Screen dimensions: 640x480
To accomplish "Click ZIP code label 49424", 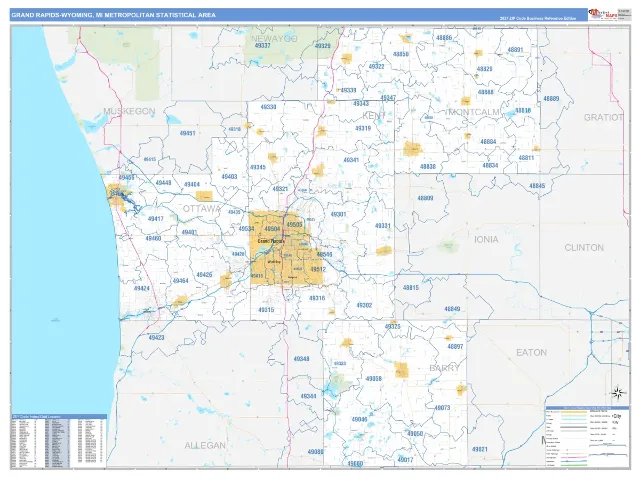I will coord(142,288).
